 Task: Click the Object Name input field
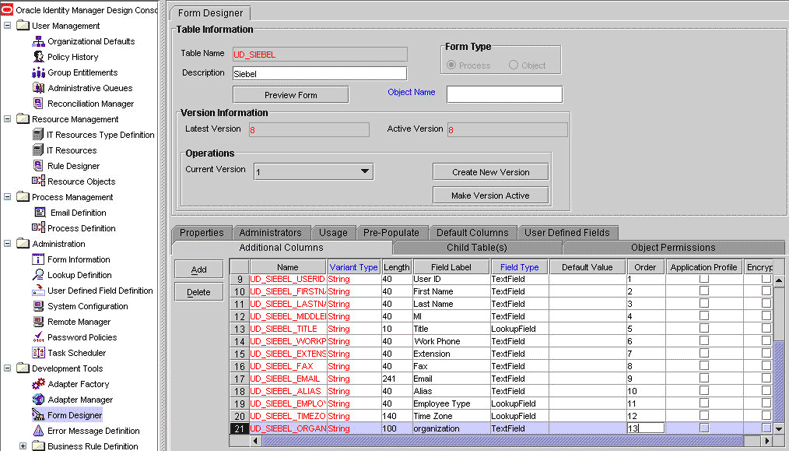click(x=504, y=94)
